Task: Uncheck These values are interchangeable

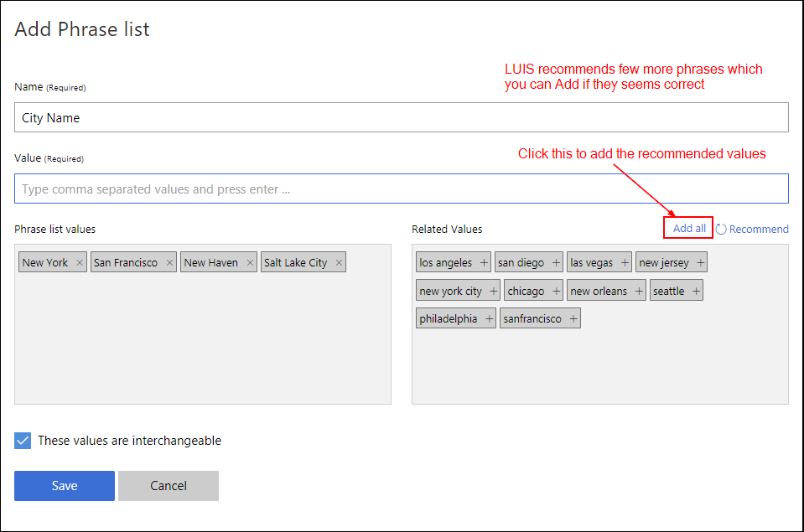Action: point(23,441)
